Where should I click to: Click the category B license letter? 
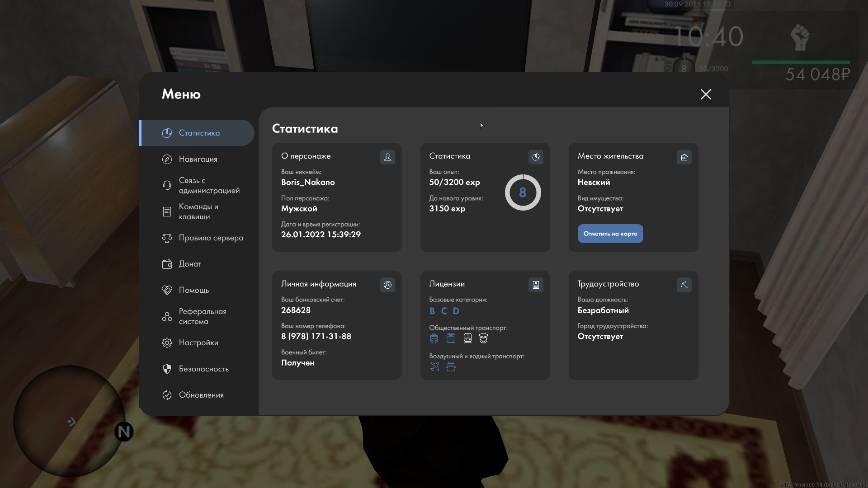pyautogui.click(x=432, y=311)
